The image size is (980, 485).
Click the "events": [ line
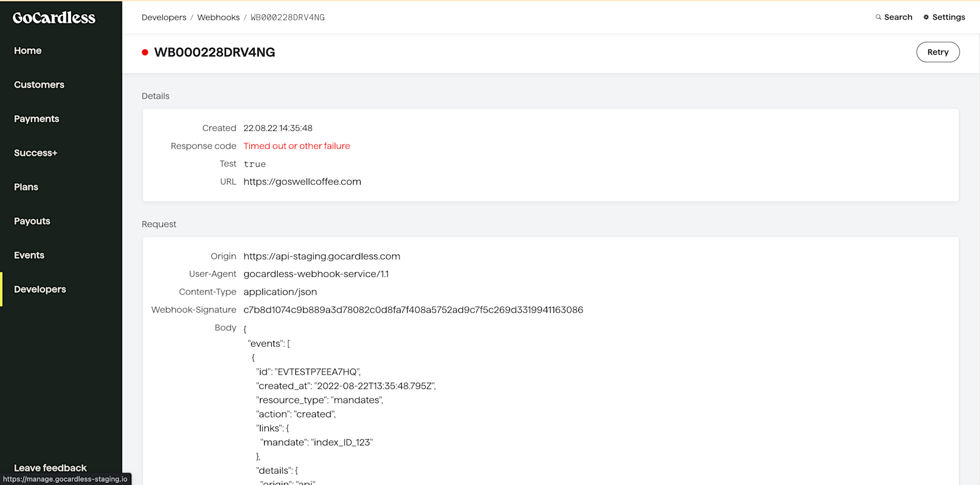click(269, 343)
